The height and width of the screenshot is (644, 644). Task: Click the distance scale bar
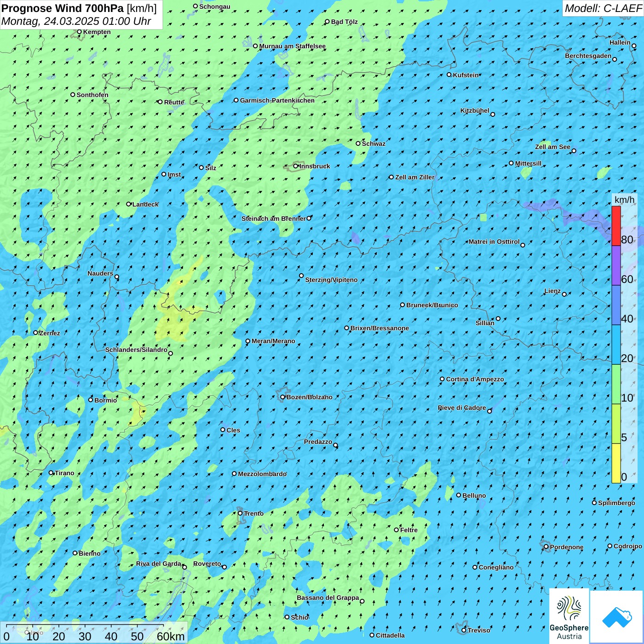(x=85, y=626)
